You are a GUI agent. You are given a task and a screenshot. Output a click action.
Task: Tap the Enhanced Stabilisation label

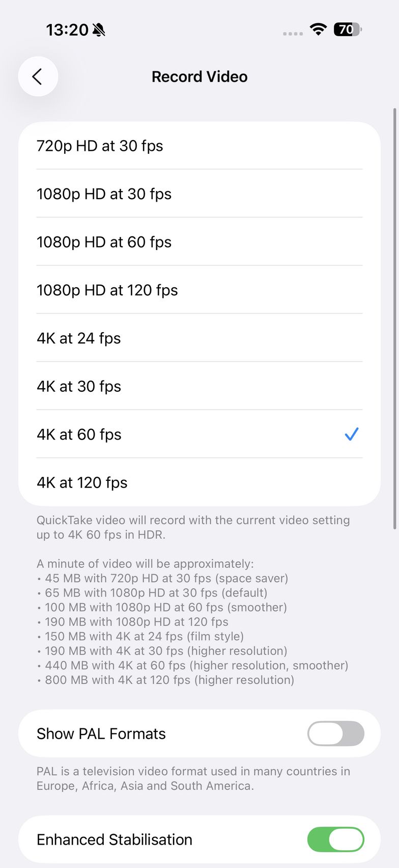[115, 839]
